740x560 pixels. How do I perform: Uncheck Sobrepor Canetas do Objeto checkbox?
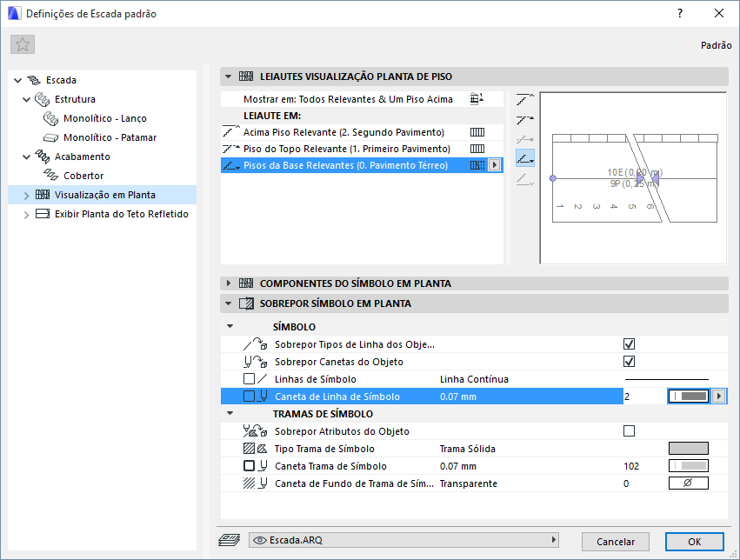(x=629, y=362)
